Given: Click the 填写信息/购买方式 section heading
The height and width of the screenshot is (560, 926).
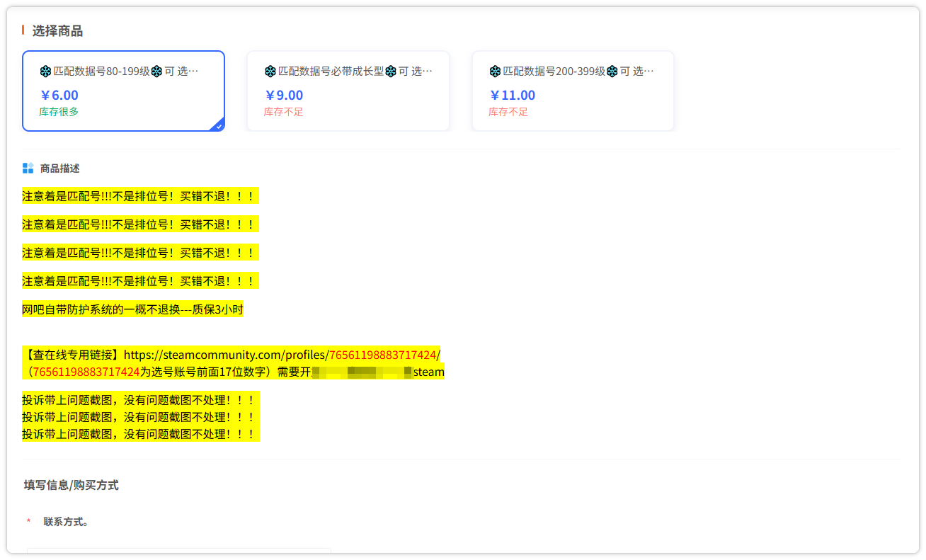Looking at the screenshot, I should click(71, 485).
